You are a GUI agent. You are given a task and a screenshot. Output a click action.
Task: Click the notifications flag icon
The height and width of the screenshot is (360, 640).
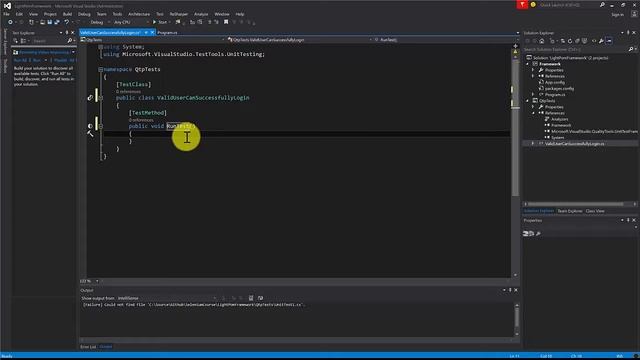coord(522,4)
